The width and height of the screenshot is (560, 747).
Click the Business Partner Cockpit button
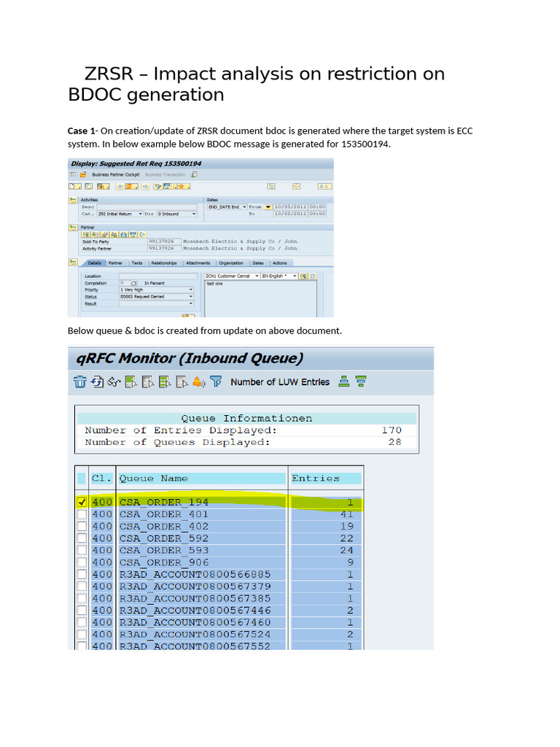(x=116, y=174)
